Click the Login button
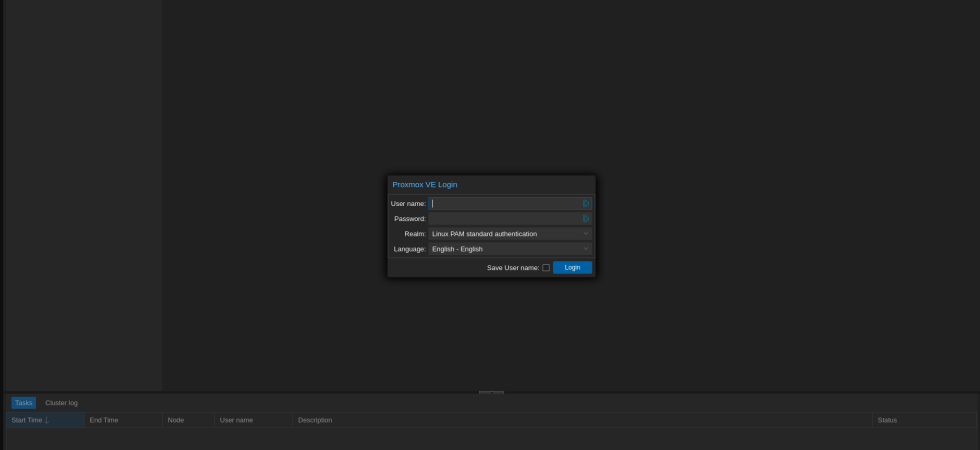This screenshot has height=450, width=980. coord(572,268)
